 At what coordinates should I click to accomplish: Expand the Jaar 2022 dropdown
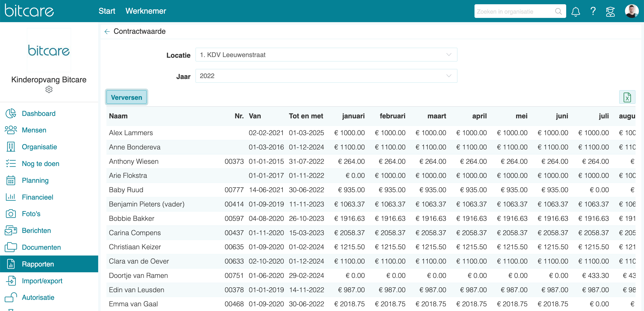(326, 76)
